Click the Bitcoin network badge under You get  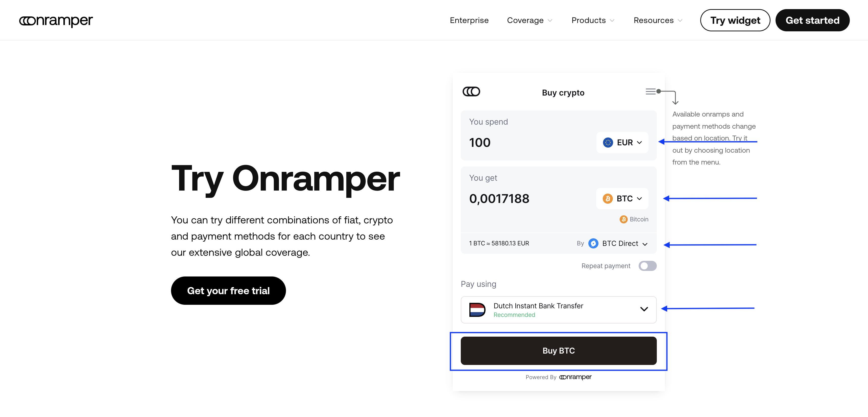634,219
